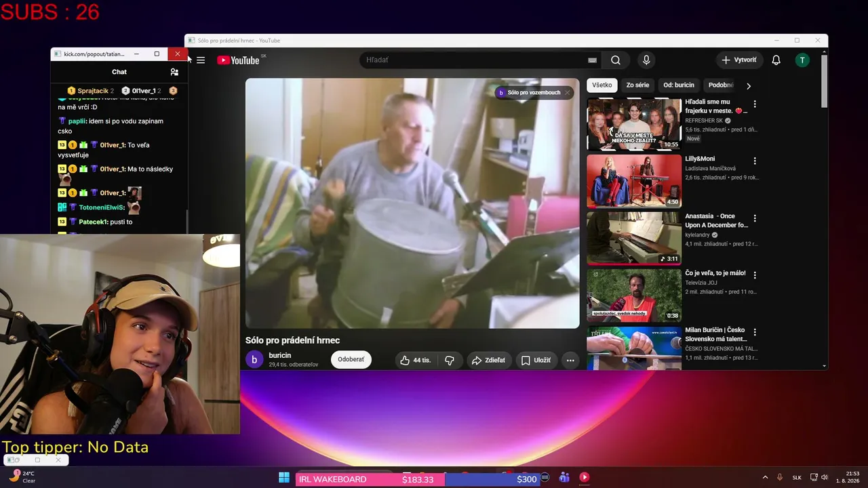The width and height of the screenshot is (868, 488).
Task: Open volume control in system tray
Action: pos(825,478)
